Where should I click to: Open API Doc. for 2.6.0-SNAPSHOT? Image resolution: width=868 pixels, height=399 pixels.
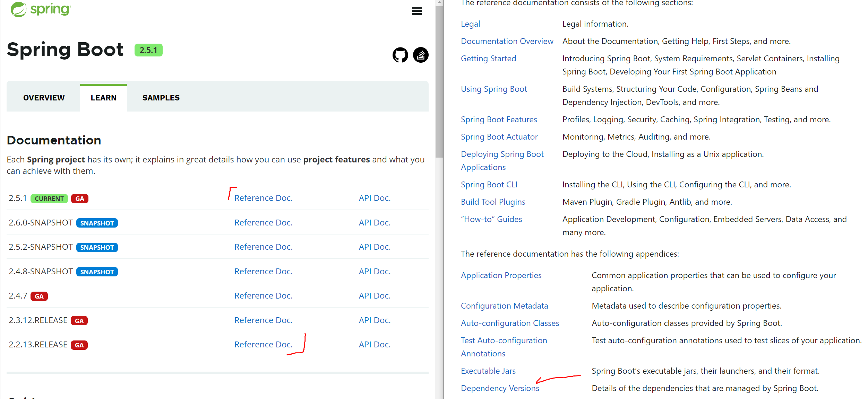click(x=375, y=223)
